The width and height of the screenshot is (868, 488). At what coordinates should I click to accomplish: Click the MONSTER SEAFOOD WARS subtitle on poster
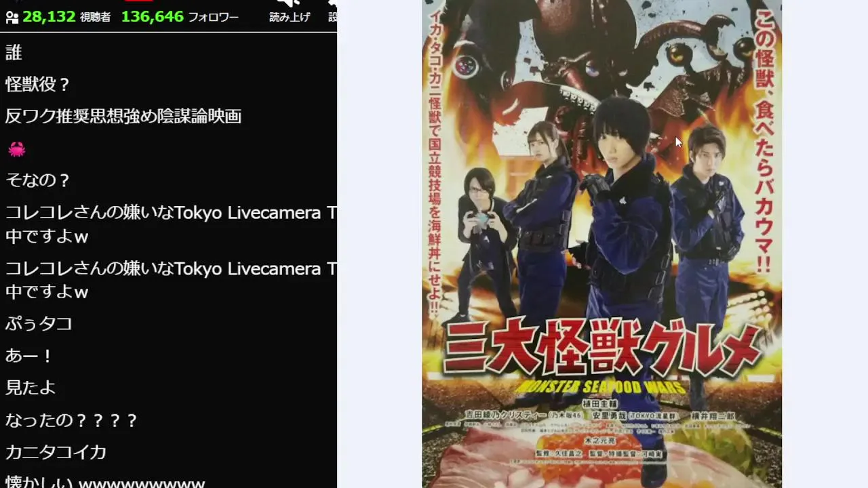[x=602, y=386]
